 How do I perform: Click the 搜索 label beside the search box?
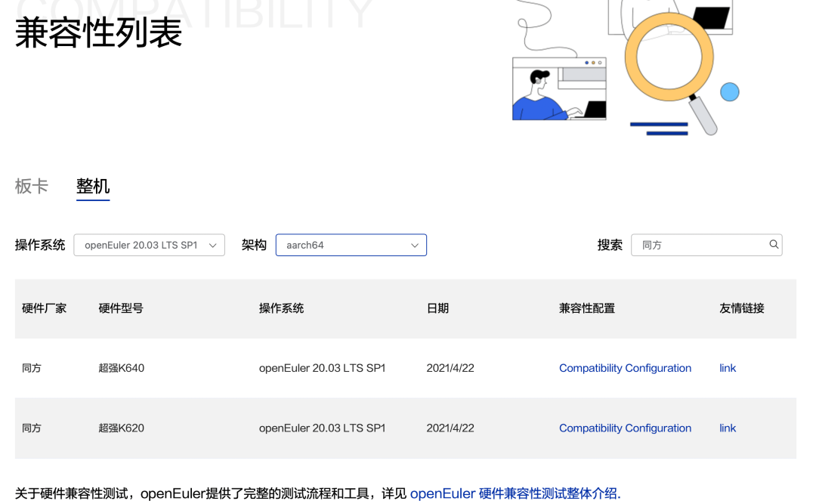610,246
